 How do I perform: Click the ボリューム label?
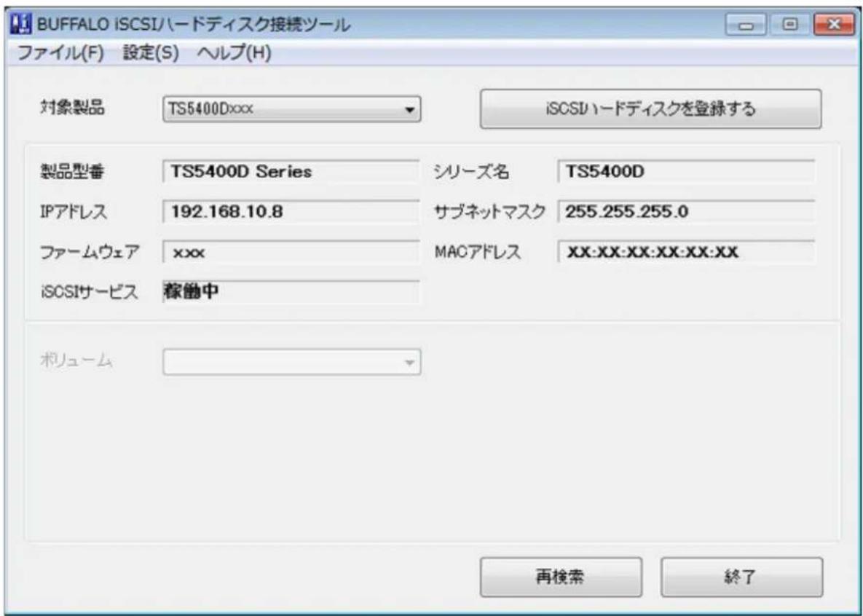tap(76, 361)
